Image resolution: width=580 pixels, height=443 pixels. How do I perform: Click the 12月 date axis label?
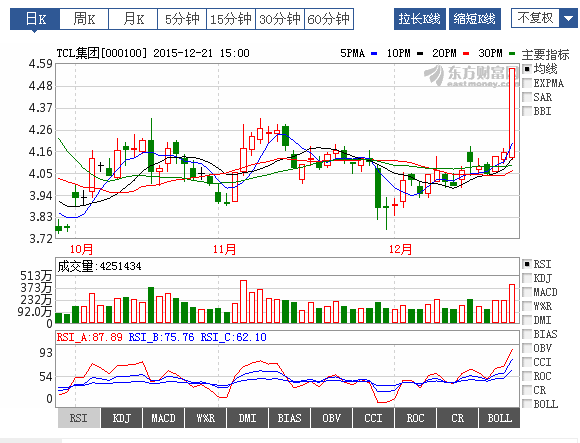click(400, 249)
